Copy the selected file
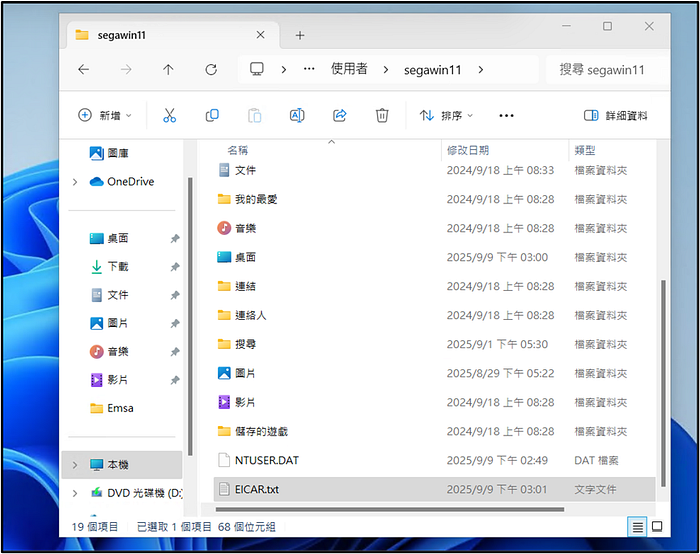700x554 pixels. click(x=212, y=116)
